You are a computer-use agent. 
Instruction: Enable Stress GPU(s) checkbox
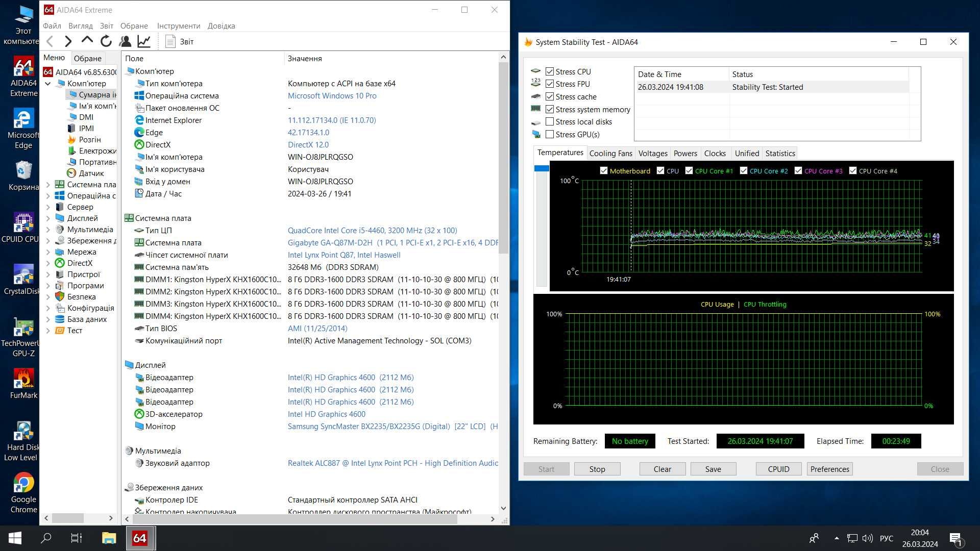coord(550,134)
